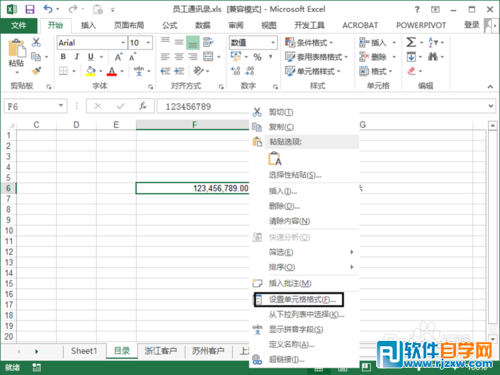This screenshot has height=375, width=500.
Task: Click the Increase Decimal icon
Action: pyautogui.click(x=236, y=71)
